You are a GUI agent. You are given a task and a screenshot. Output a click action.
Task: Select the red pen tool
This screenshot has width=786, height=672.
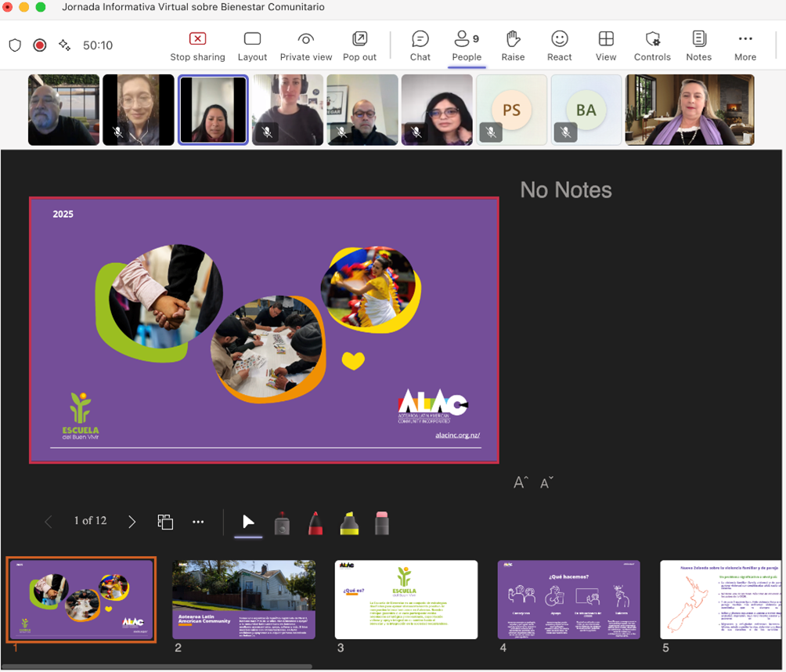pos(315,523)
